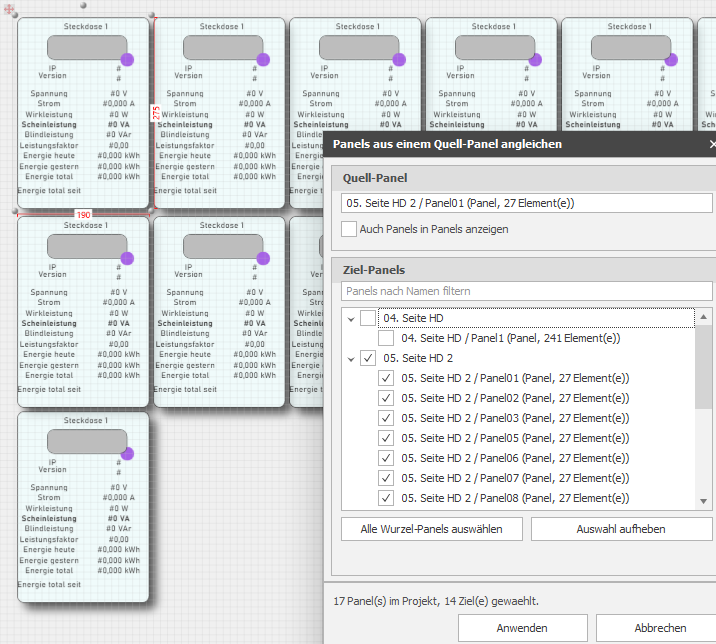Uncheck the '05. Seite HD 2' root checkbox
Screen dimensions: 716x644
click(368, 358)
